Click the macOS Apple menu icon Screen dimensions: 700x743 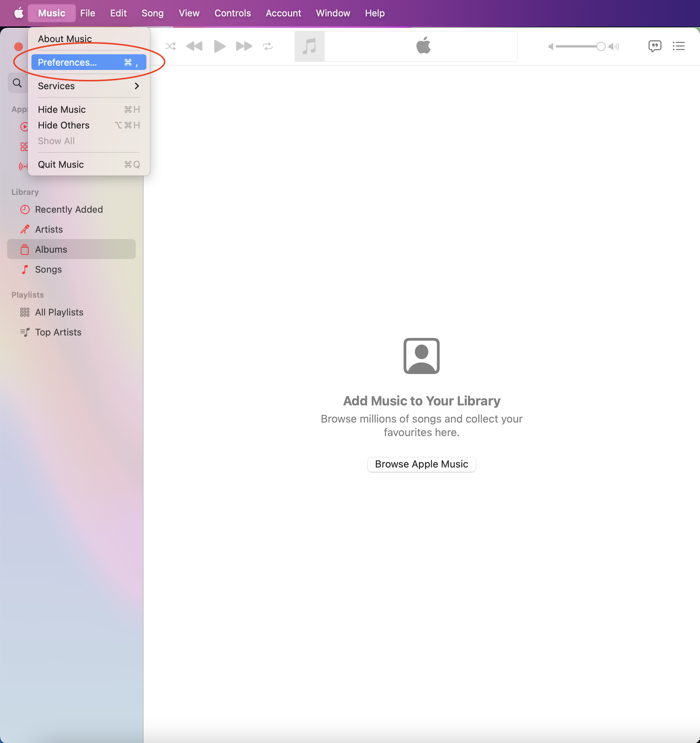pyautogui.click(x=18, y=12)
